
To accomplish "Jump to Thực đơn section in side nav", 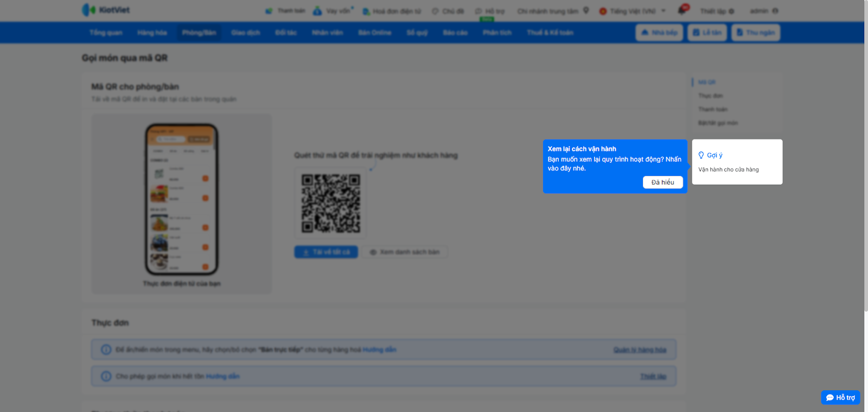I will [x=711, y=96].
